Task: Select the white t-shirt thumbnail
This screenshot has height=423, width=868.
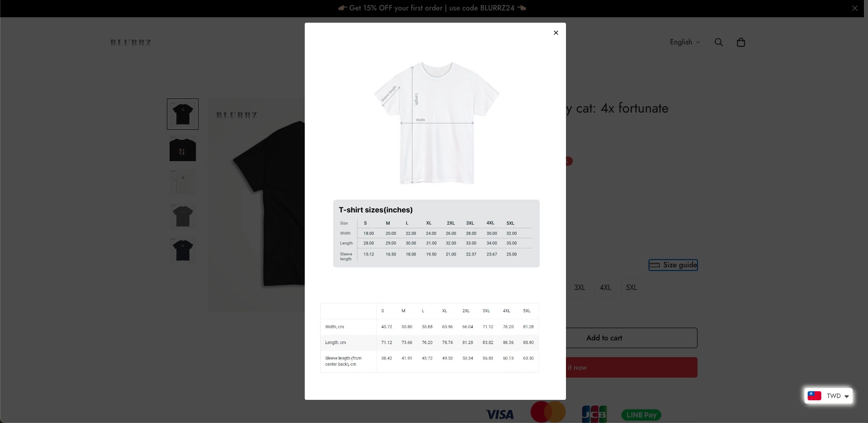Action: tap(183, 182)
